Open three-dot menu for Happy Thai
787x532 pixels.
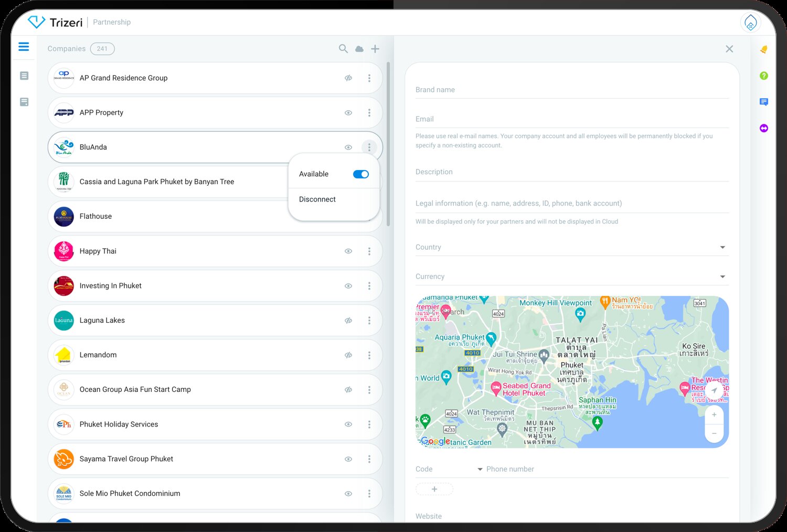point(369,251)
